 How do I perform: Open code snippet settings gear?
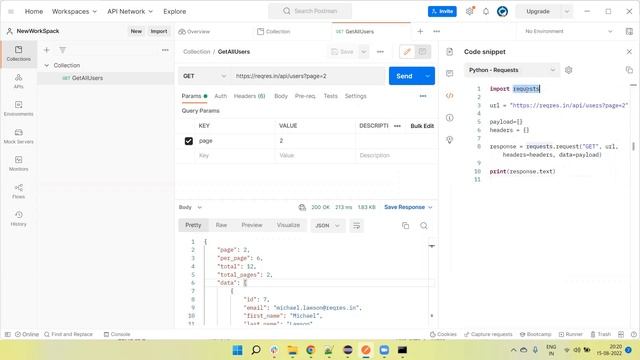[x=568, y=70]
